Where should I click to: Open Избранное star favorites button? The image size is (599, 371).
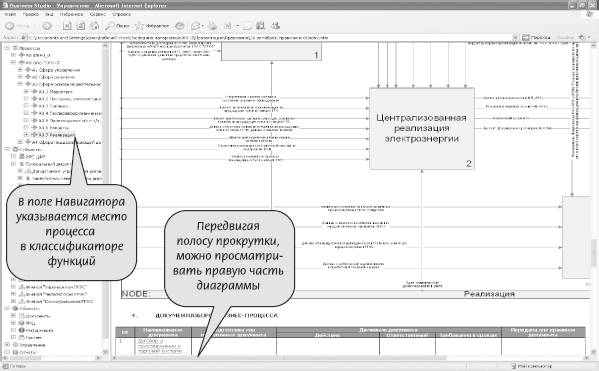152,26
